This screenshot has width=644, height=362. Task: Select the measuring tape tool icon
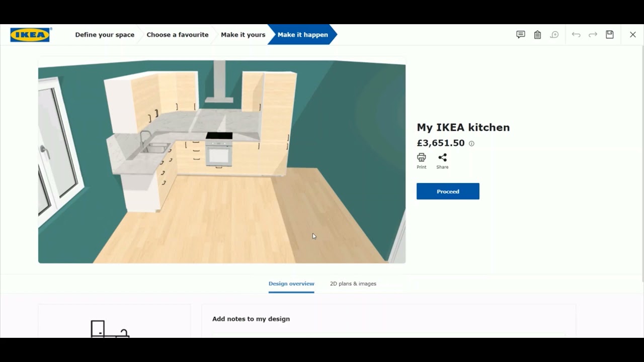[x=554, y=34]
